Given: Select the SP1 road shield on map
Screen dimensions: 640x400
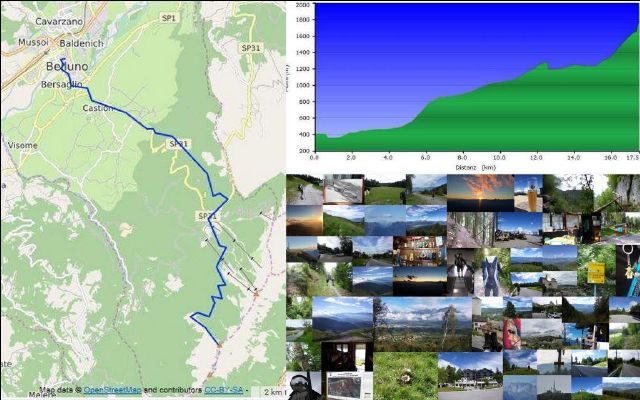Looking at the screenshot, I should [168, 18].
